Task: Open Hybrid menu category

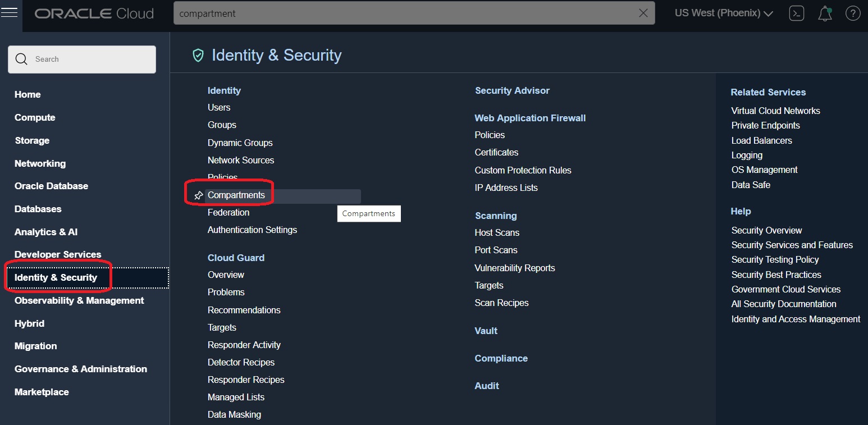Action: click(29, 323)
